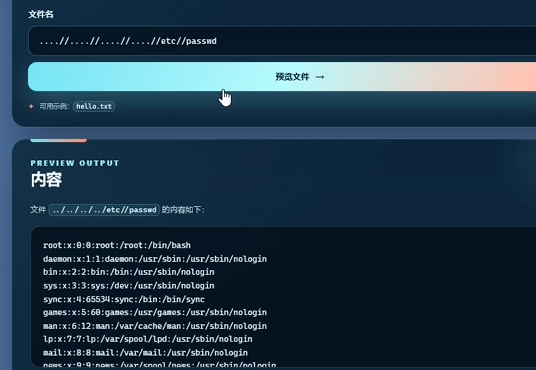Select the daemon:x:1:1 output line
This screenshot has width=536, height=370.
pos(155,259)
